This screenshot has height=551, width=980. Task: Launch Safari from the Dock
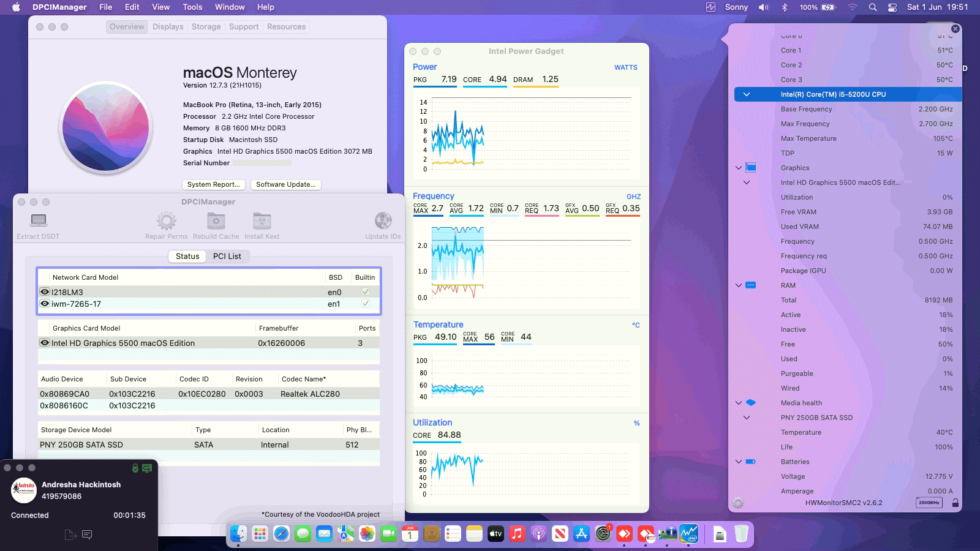tap(281, 534)
